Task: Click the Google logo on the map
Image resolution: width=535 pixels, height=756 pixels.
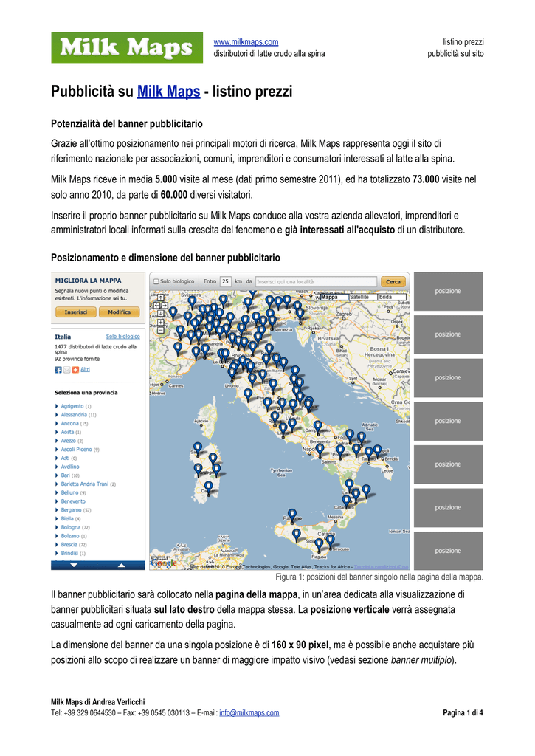Action: click(x=164, y=563)
